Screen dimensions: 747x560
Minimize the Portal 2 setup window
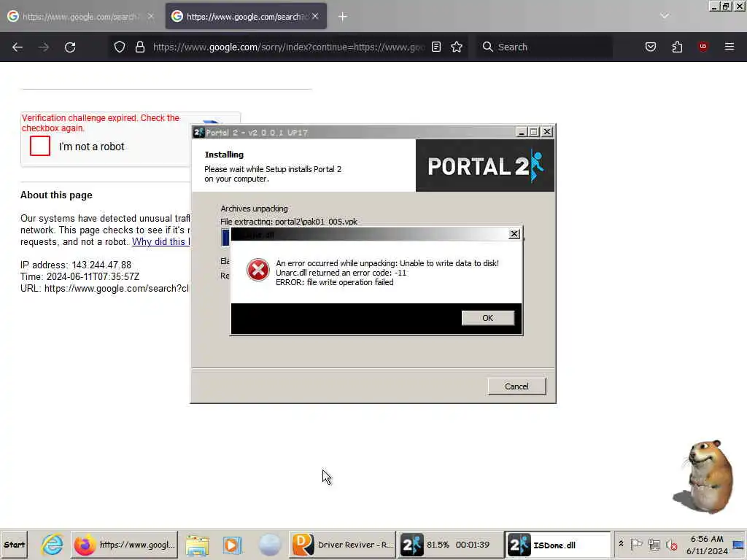(521, 132)
